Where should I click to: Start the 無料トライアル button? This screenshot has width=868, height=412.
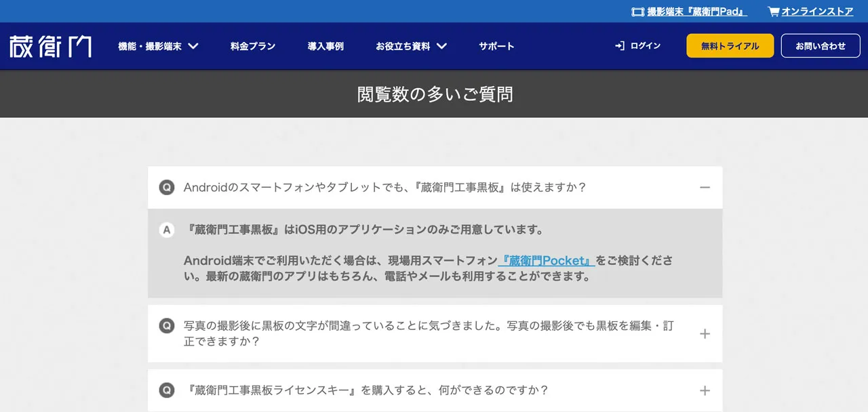click(730, 46)
